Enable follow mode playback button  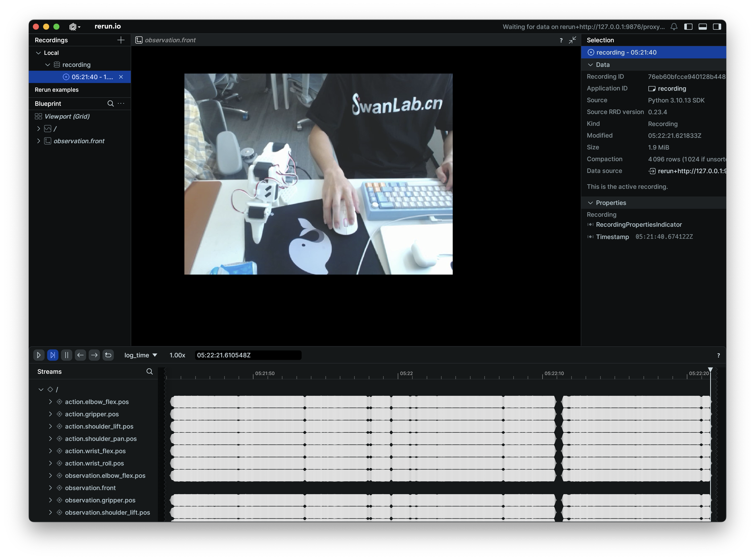tap(53, 355)
